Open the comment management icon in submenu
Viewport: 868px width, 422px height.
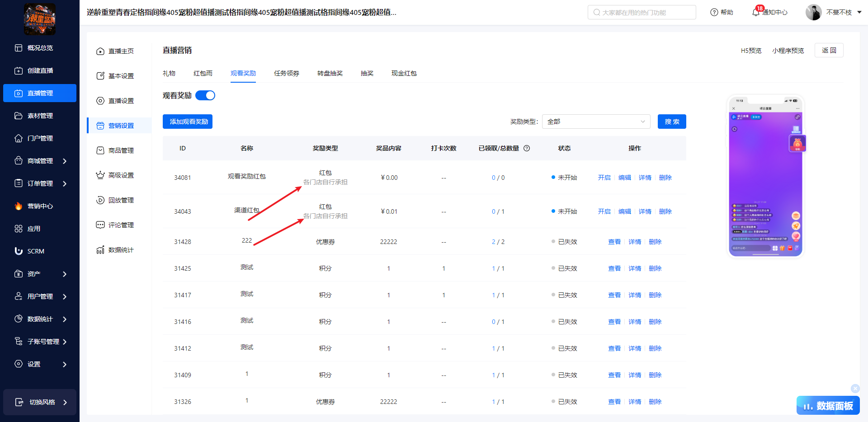[100, 225]
